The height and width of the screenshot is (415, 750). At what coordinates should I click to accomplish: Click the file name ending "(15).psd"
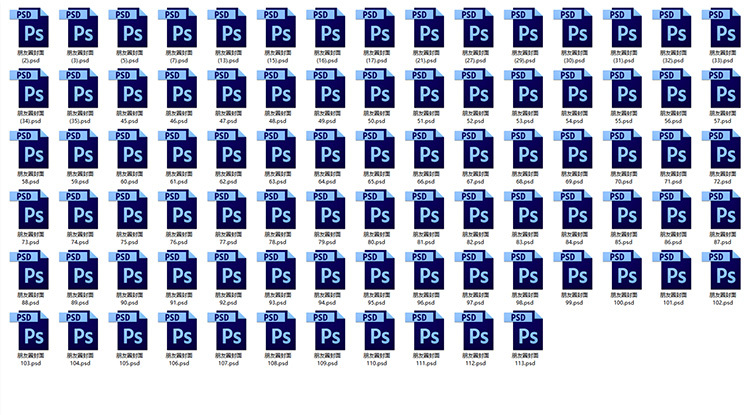(x=278, y=57)
